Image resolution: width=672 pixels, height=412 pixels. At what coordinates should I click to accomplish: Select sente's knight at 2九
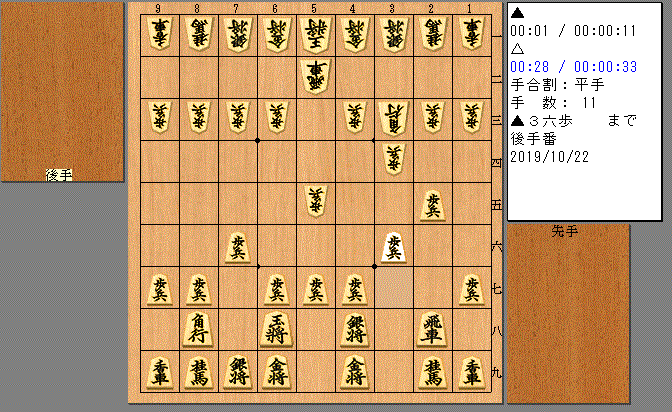click(x=433, y=373)
